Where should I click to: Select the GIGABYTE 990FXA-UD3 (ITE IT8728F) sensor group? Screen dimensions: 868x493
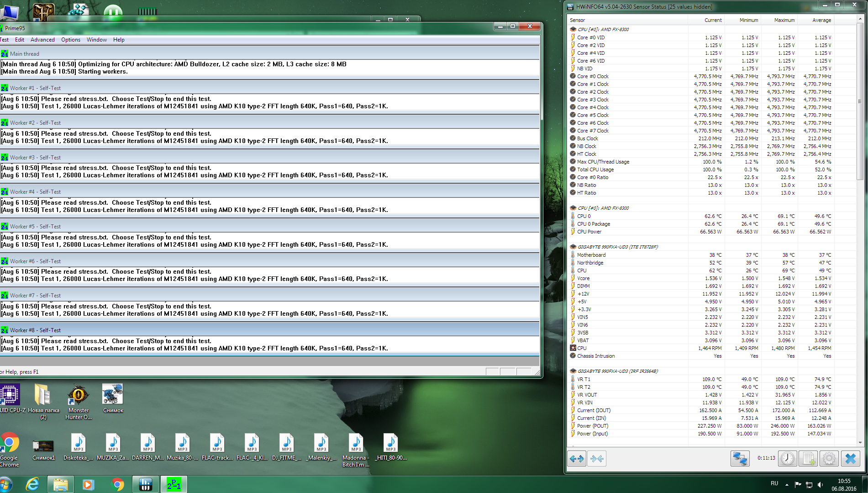(x=618, y=247)
